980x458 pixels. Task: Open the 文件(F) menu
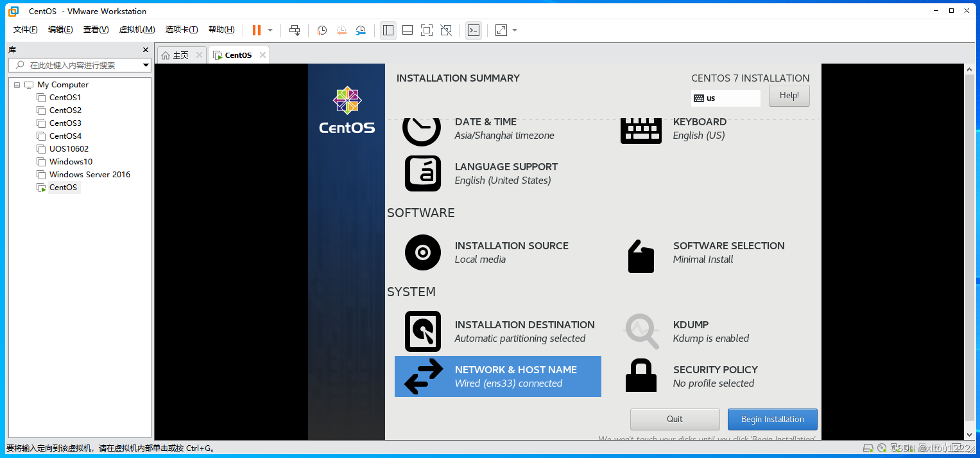click(x=26, y=30)
